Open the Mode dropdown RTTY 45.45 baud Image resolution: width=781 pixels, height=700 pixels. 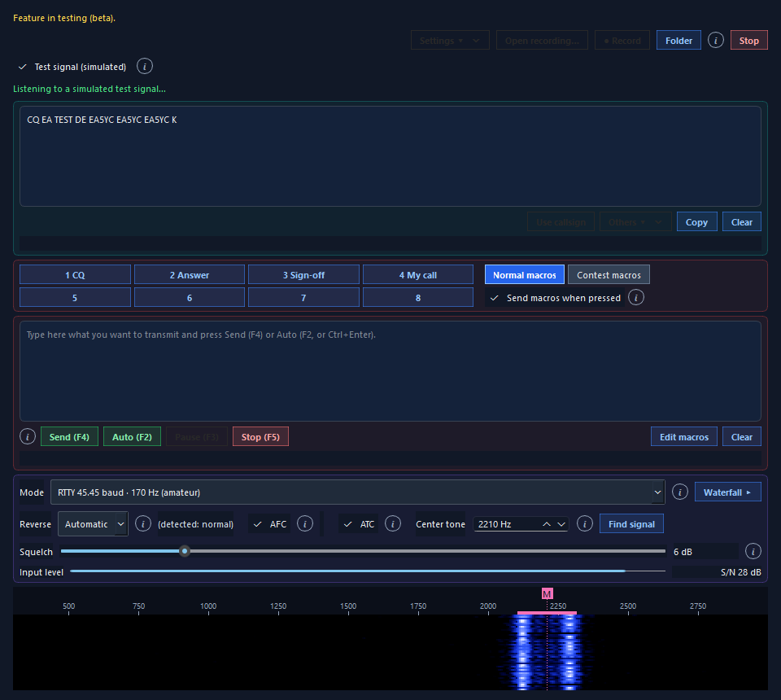pos(358,492)
